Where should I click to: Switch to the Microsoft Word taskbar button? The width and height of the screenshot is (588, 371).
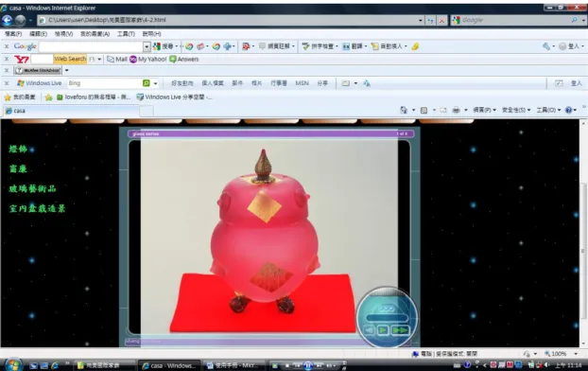pos(233,365)
